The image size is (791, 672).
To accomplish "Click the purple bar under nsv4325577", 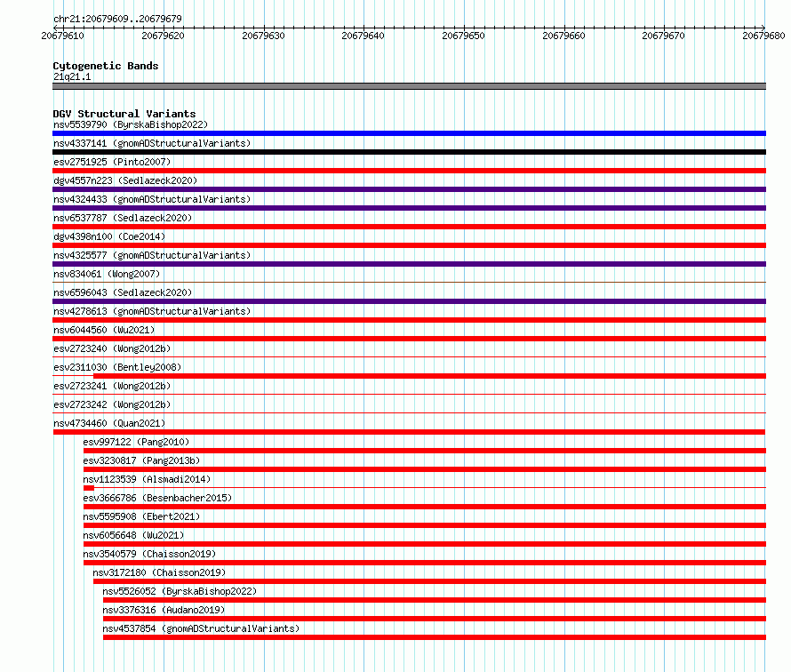I will coord(409,264).
